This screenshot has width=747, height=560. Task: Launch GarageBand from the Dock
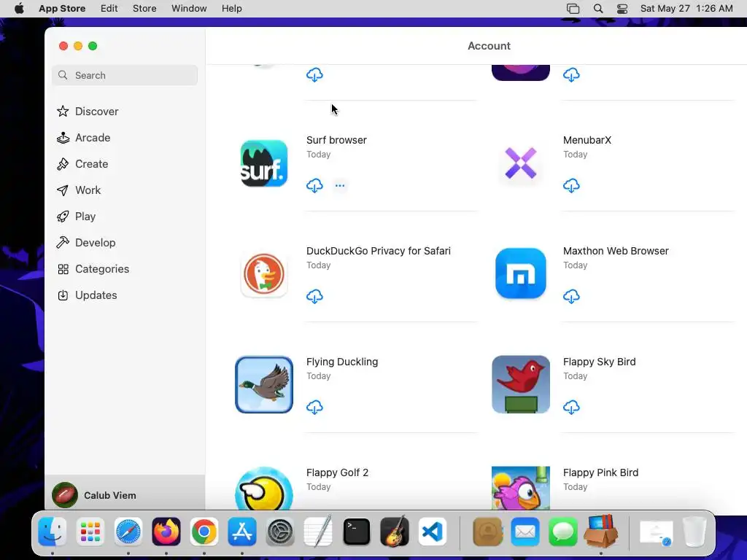click(x=395, y=532)
